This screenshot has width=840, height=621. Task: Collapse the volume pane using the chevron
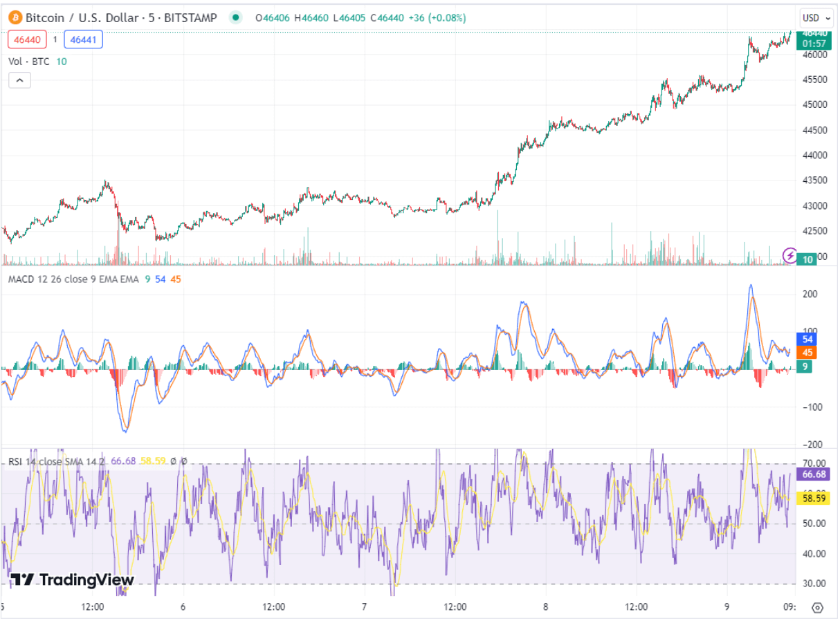click(x=19, y=80)
